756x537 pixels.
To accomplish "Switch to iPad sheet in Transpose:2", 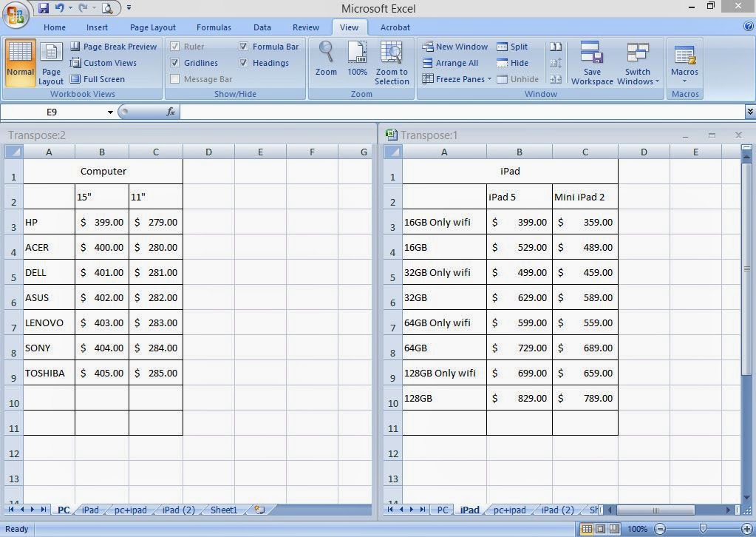I will pyautogui.click(x=90, y=510).
